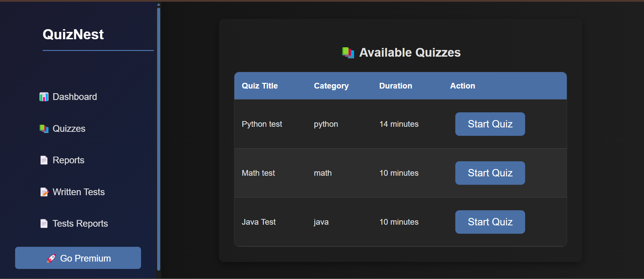The image size is (644, 279).
Task: Select Tests Reports in sidebar
Action: click(x=80, y=224)
